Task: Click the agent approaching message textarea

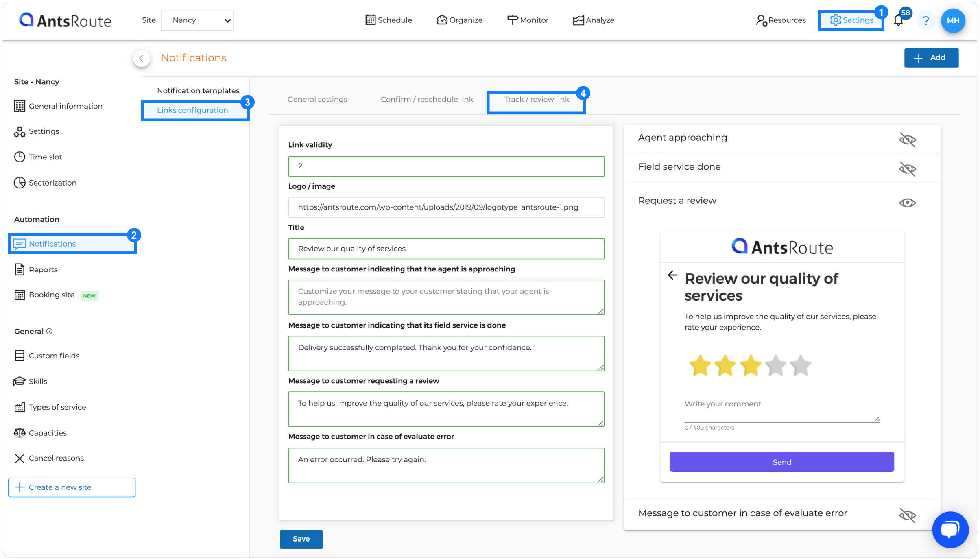Action: [446, 297]
